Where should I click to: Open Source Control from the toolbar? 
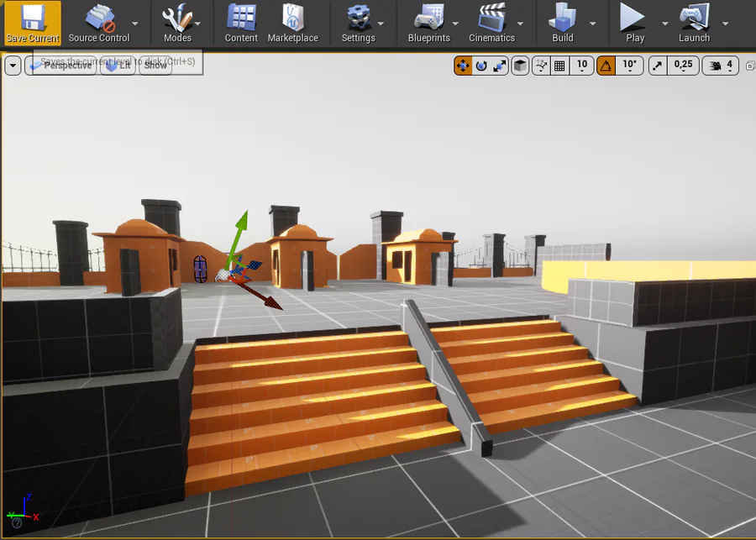[99, 24]
